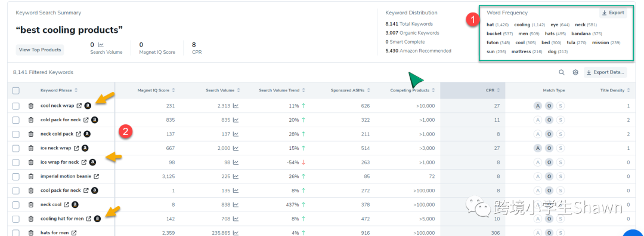The image size is (644, 236).
Task: Sort by Magnet IQ Score column
Action: 156,90
